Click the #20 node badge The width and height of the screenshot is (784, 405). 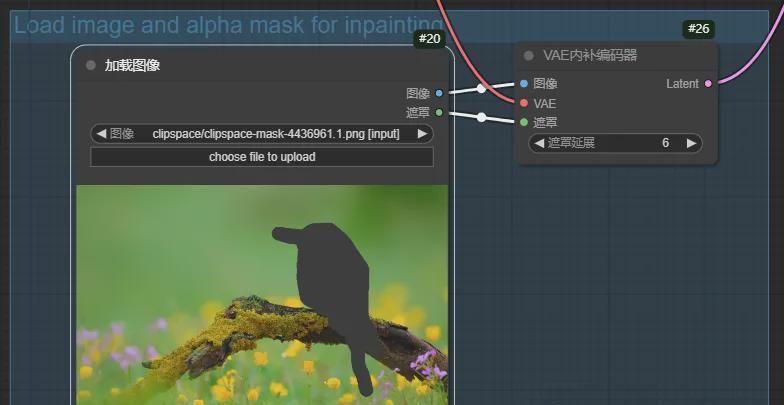(x=430, y=38)
